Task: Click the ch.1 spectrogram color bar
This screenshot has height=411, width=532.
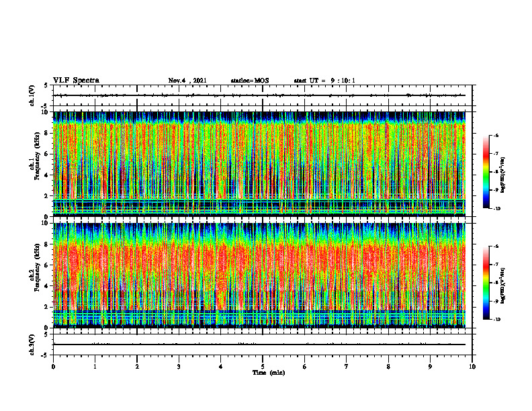Action: [x=486, y=172]
